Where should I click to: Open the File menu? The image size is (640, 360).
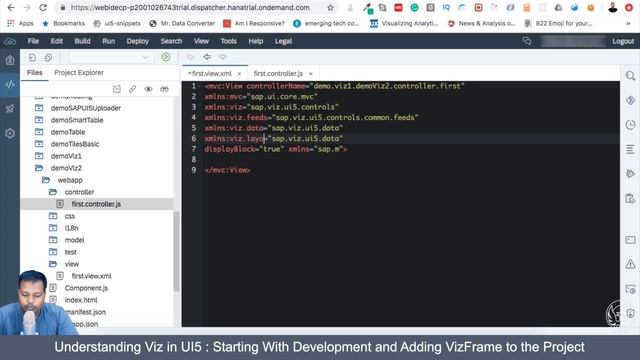[33, 41]
